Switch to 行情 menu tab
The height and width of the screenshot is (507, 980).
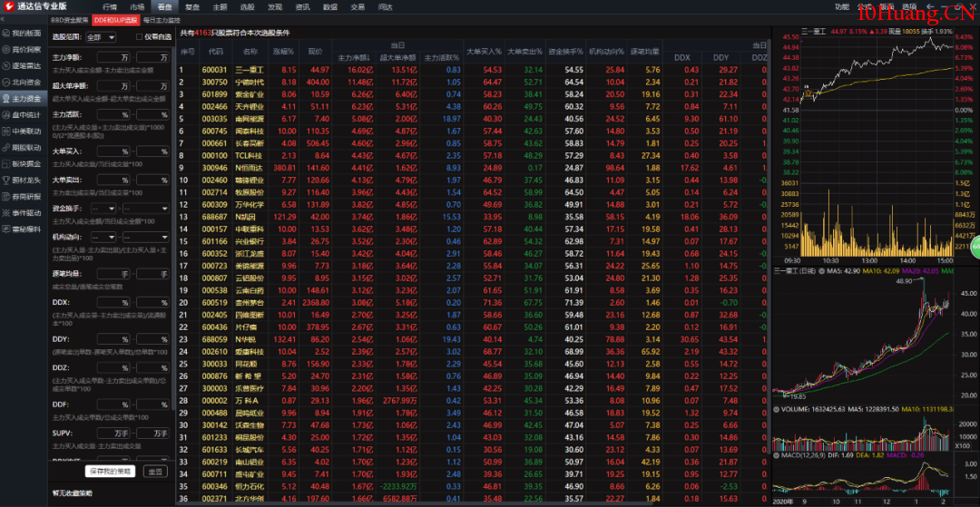110,7
